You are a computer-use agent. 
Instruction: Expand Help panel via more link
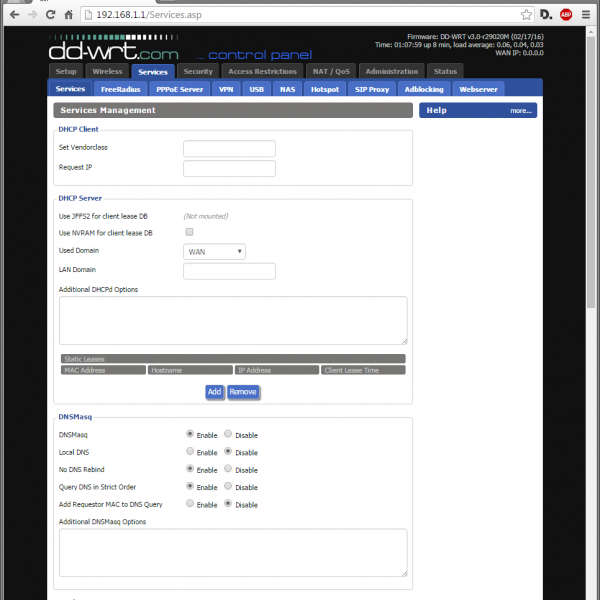(x=520, y=110)
